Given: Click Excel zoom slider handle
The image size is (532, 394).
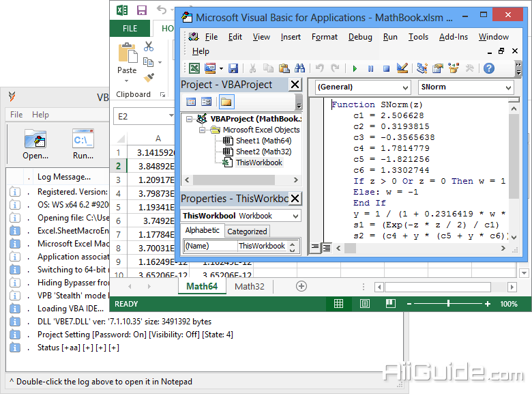Looking at the screenshot, I should click(x=449, y=303).
